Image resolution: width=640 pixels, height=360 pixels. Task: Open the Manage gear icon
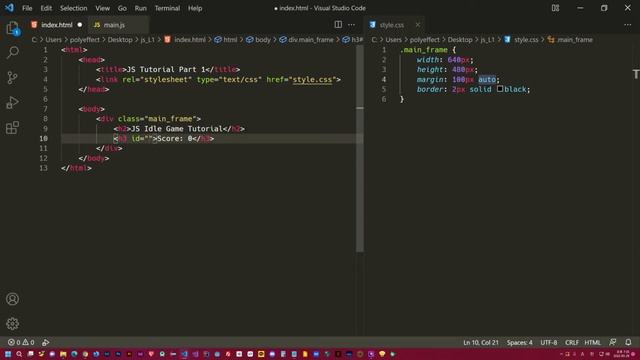(x=13, y=324)
